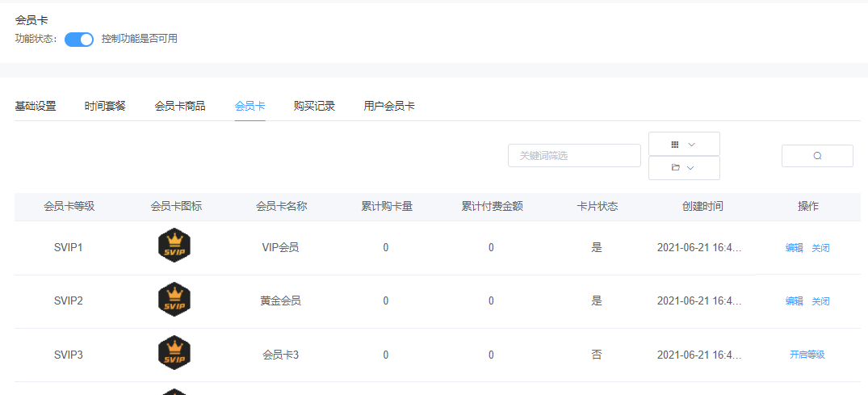868x395 pixels.
Task: Click the SVIP1 row creation time
Action: coord(699,248)
